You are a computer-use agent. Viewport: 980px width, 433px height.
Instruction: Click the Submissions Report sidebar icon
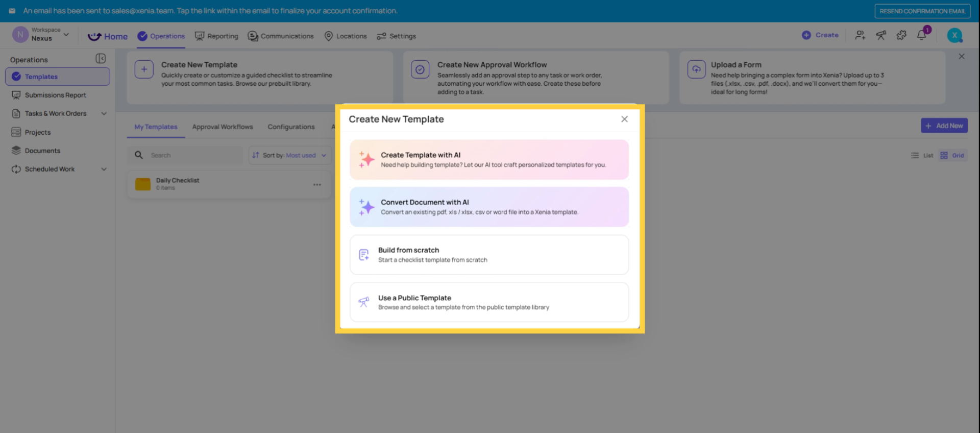point(16,95)
